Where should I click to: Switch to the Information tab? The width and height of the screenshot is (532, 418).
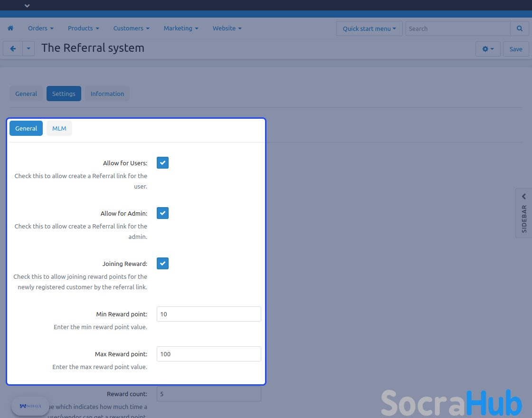(107, 94)
